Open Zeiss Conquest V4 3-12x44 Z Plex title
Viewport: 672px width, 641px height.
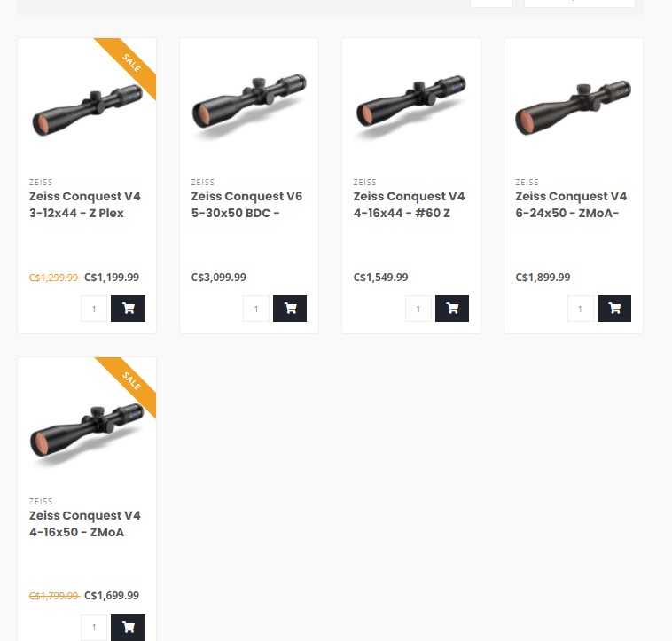click(85, 205)
